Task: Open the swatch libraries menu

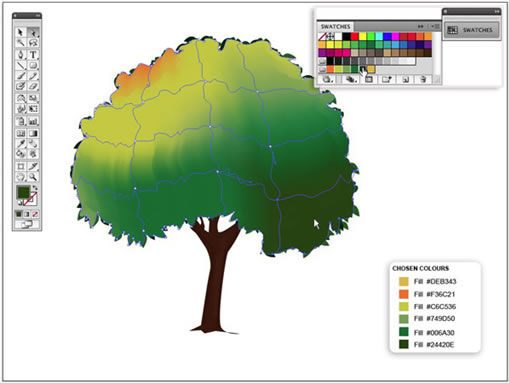Action: (327, 79)
